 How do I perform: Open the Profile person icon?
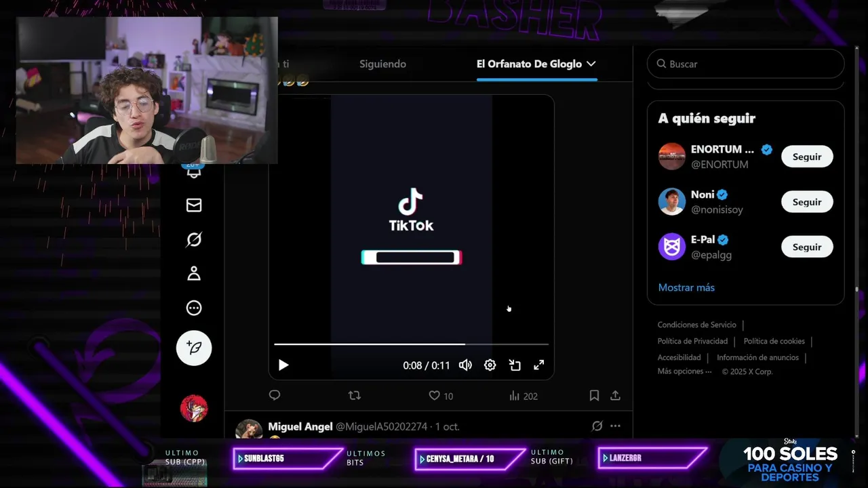[194, 274]
